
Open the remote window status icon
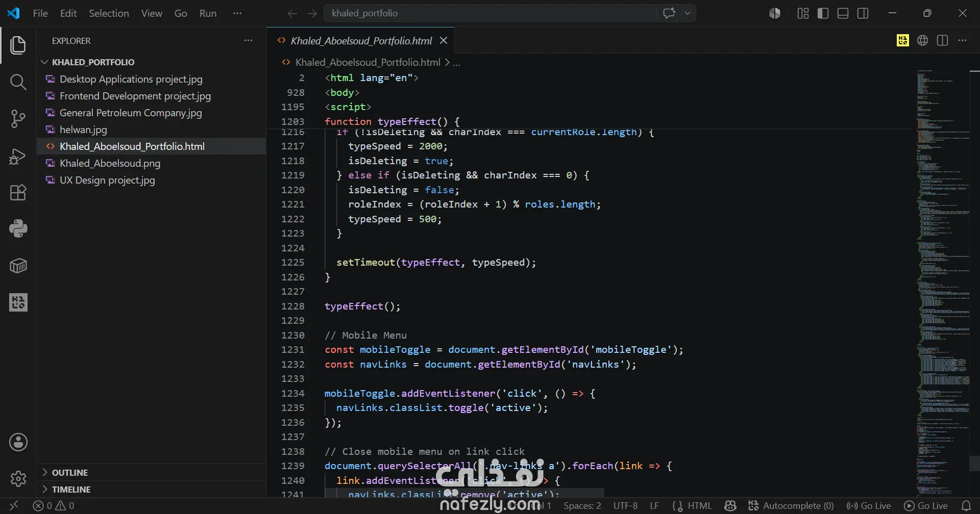point(14,505)
